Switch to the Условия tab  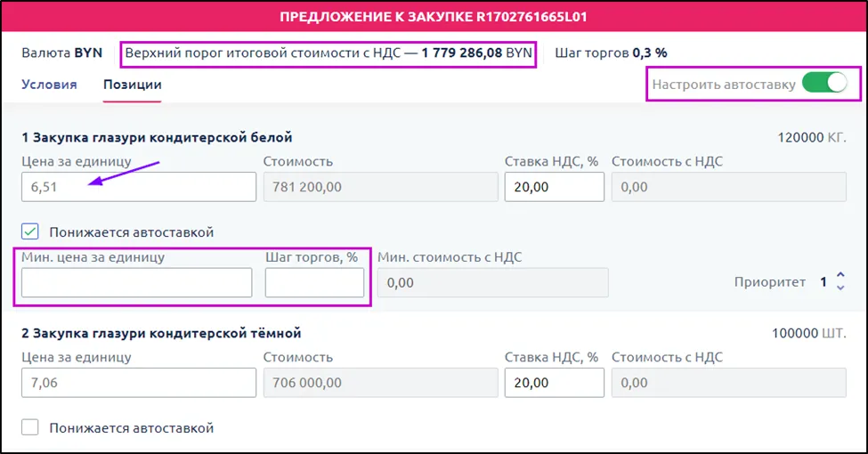(x=49, y=85)
